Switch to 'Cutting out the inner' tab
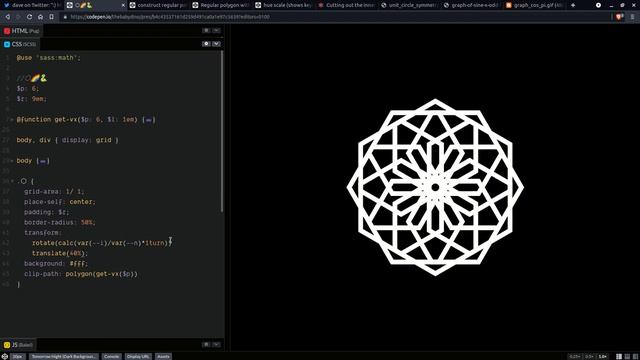 [x=346, y=5]
